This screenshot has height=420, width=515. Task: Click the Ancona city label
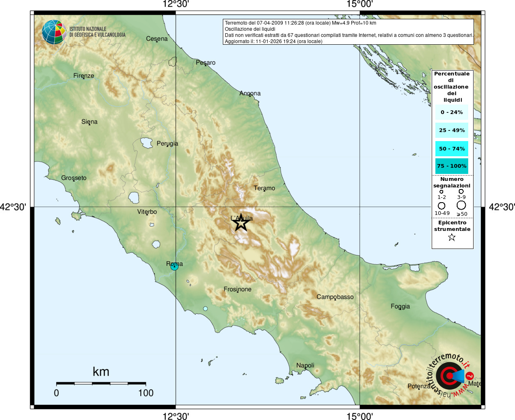[250, 93]
